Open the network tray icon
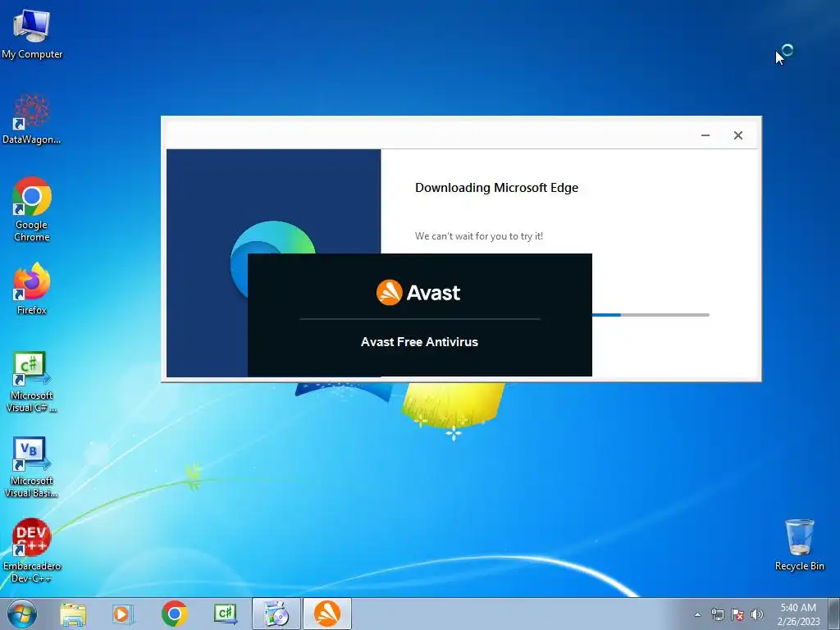The width and height of the screenshot is (840, 630). click(x=717, y=614)
